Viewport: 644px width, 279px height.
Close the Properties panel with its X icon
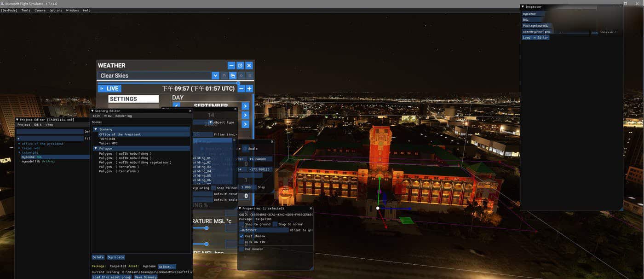311,208
